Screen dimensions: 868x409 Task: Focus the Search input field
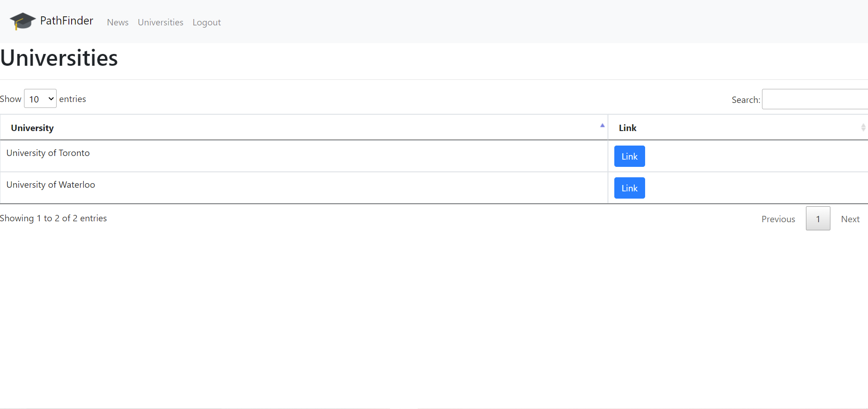pos(815,99)
